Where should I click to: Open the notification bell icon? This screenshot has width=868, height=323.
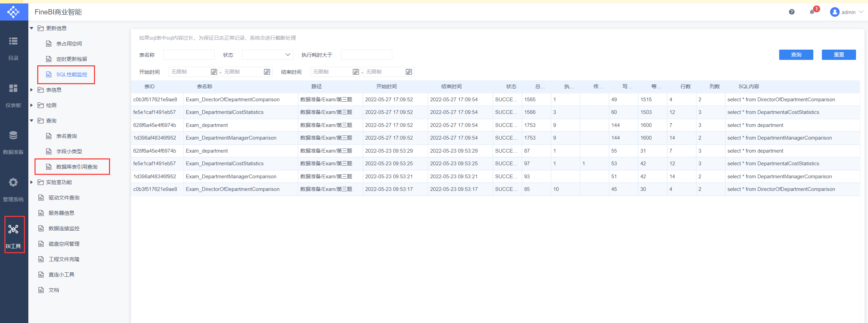point(812,12)
